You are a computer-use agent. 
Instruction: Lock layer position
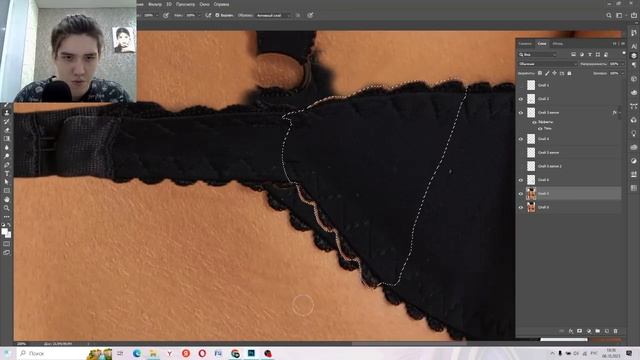click(x=554, y=73)
